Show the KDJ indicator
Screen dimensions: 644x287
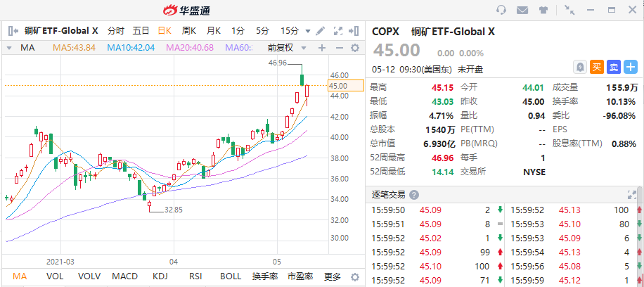click(161, 276)
